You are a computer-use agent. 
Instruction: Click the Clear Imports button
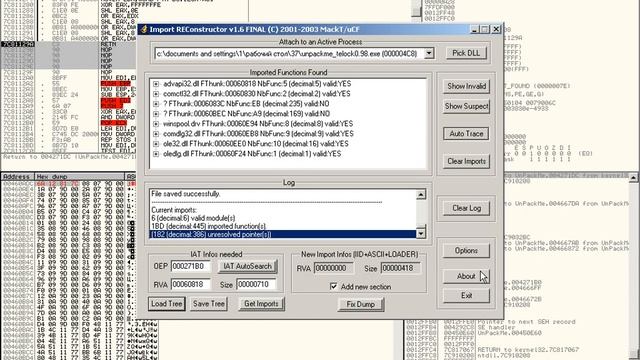coord(466,161)
